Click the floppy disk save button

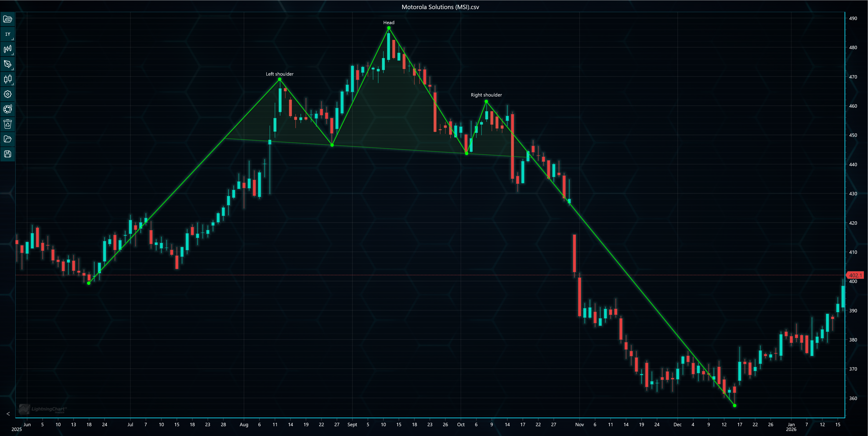click(x=8, y=154)
